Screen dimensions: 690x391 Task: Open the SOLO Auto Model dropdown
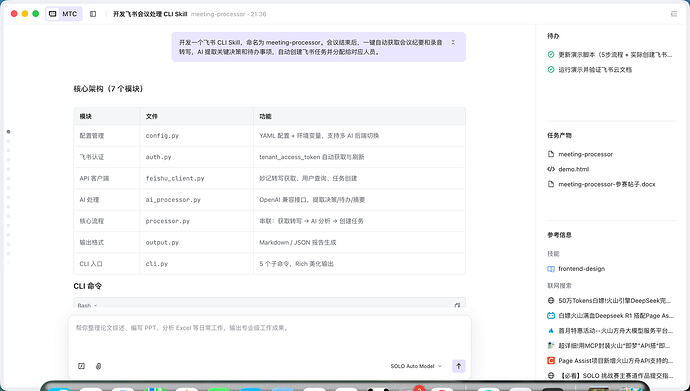pyautogui.click(x=416, y=366)
